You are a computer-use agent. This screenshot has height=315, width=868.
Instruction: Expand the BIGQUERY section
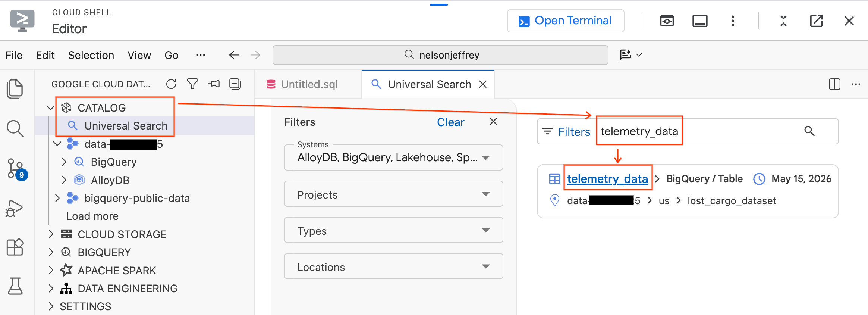[x=51, y=252]
